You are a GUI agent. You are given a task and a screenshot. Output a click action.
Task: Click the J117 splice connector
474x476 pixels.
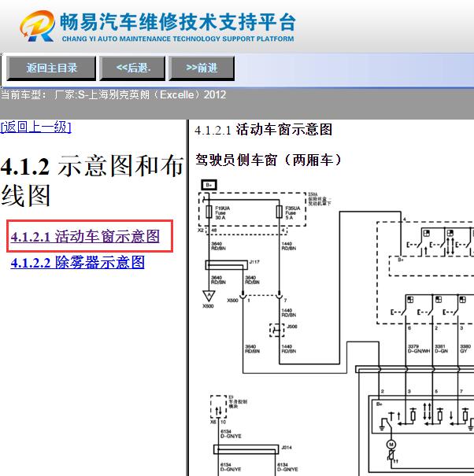[227, 264]
